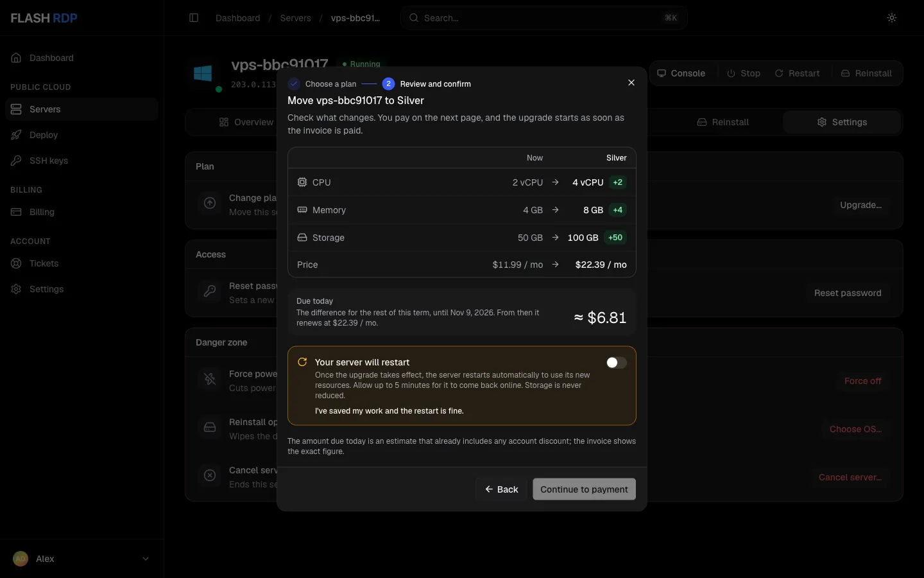Click the SSH keys key icon

16,161
